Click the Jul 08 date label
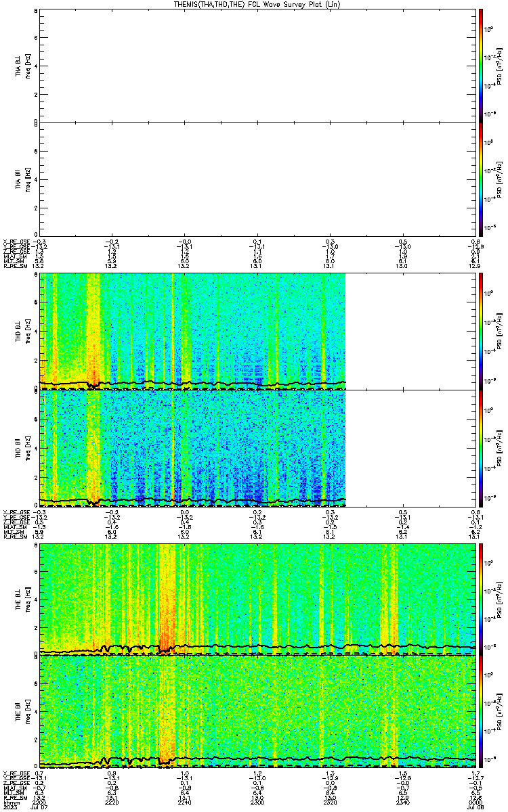The height and width of the screenshot is (812, 508). tap(475, 808)
